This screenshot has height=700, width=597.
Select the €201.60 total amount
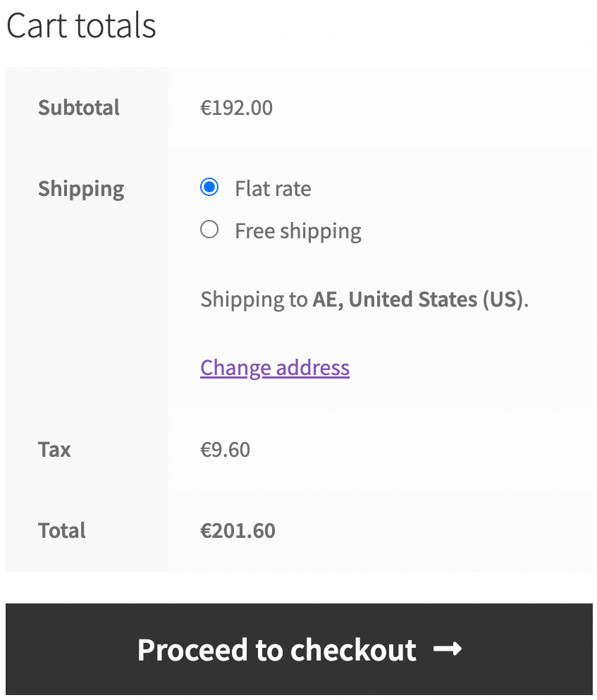point(238,530)
